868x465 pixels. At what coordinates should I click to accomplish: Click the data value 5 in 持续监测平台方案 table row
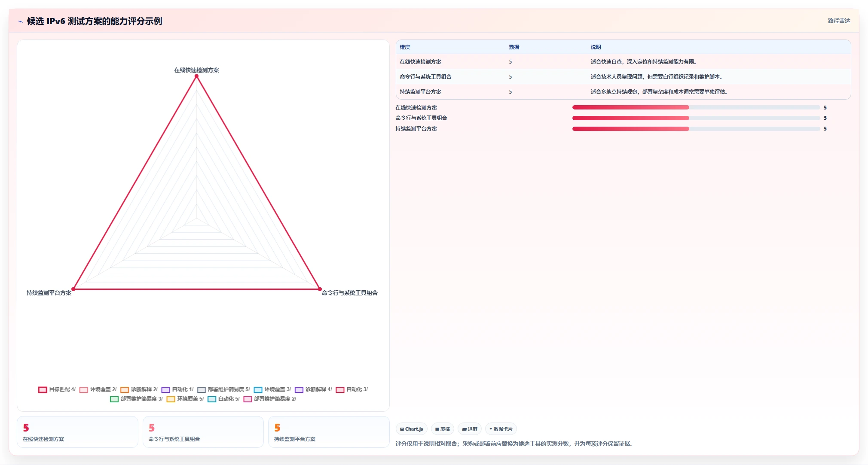click(510, 92)
